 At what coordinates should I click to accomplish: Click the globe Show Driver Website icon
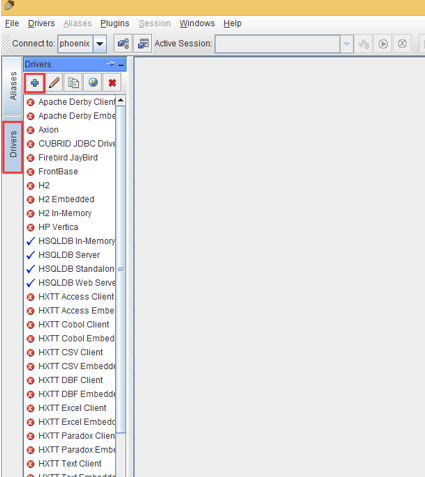(x=93, y=83)
